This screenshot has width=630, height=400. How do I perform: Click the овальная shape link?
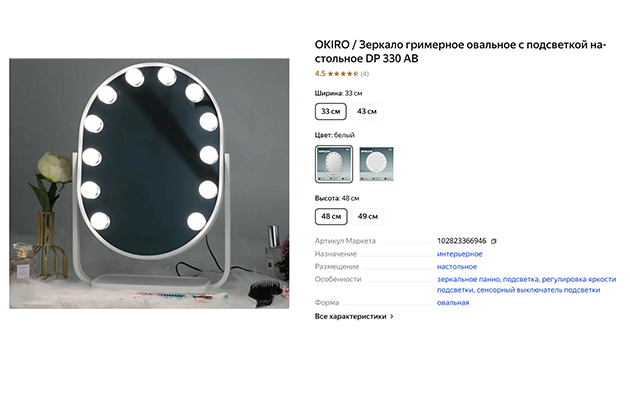pyautogui.click(x=453, y=302)
